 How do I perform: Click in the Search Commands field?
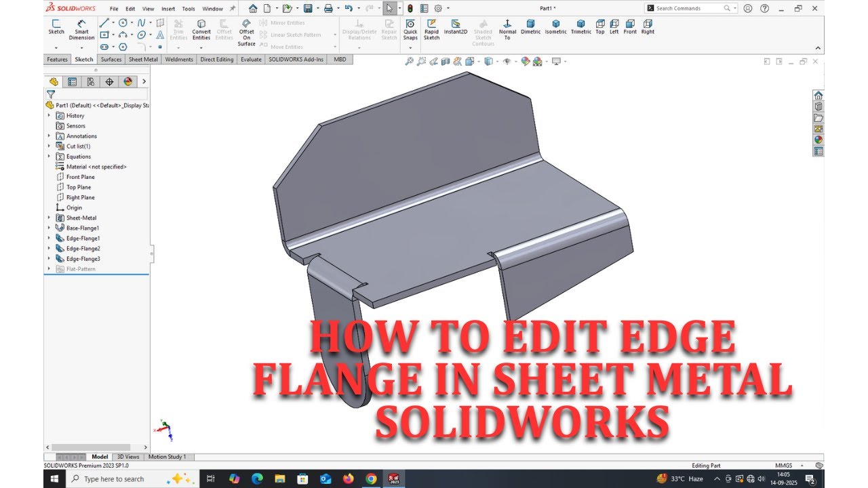pyautogui.click(x=690, y=8)
